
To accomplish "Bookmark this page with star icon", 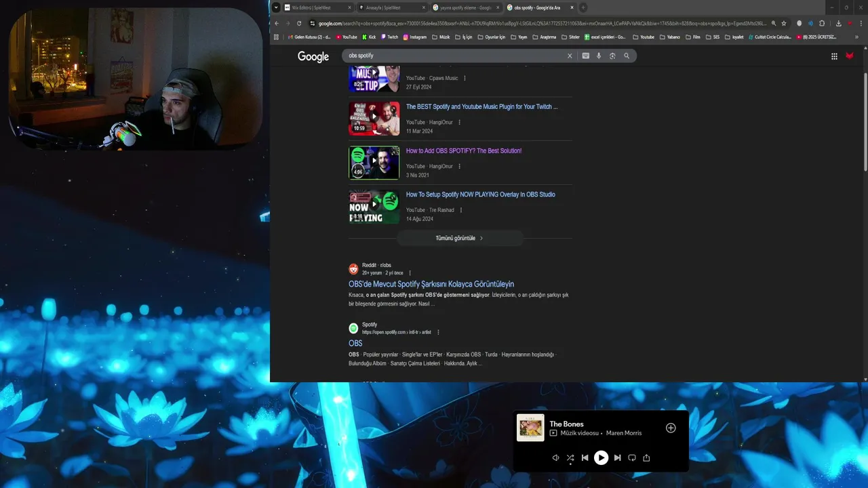I will click(784, 23).
